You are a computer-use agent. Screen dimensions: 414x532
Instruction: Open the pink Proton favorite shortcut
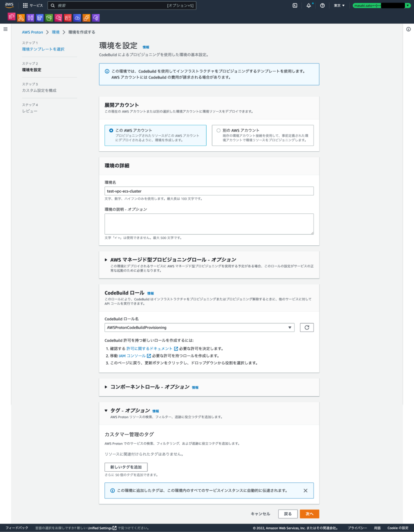point(12,17)
